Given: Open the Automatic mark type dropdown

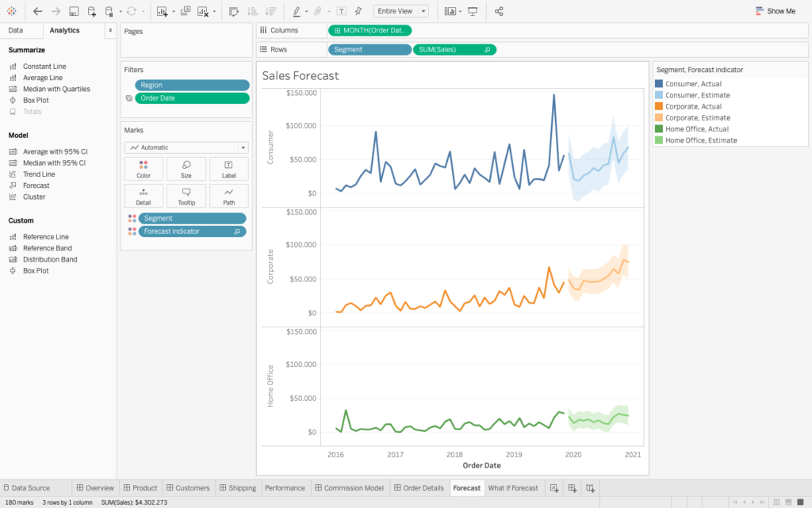Looking at the screenshot, I should point(186,147).
